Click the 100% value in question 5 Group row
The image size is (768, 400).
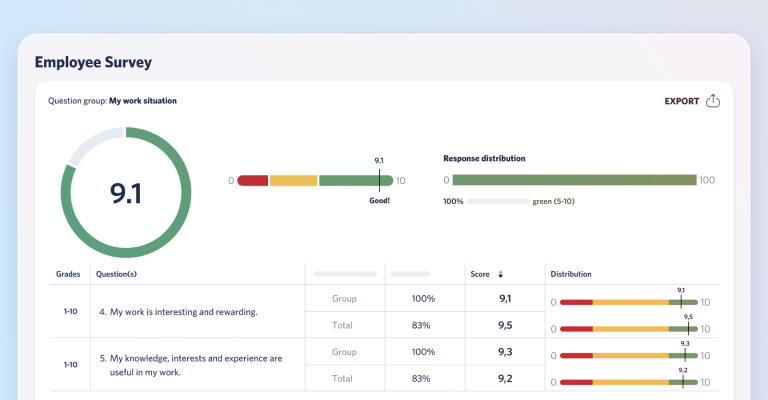[x=423, y=352]
